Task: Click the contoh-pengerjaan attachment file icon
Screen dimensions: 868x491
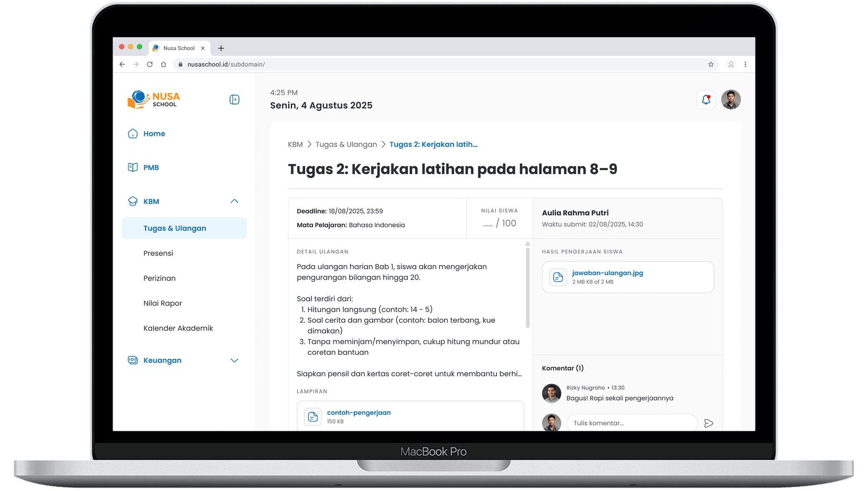Action: click(312, 417)
